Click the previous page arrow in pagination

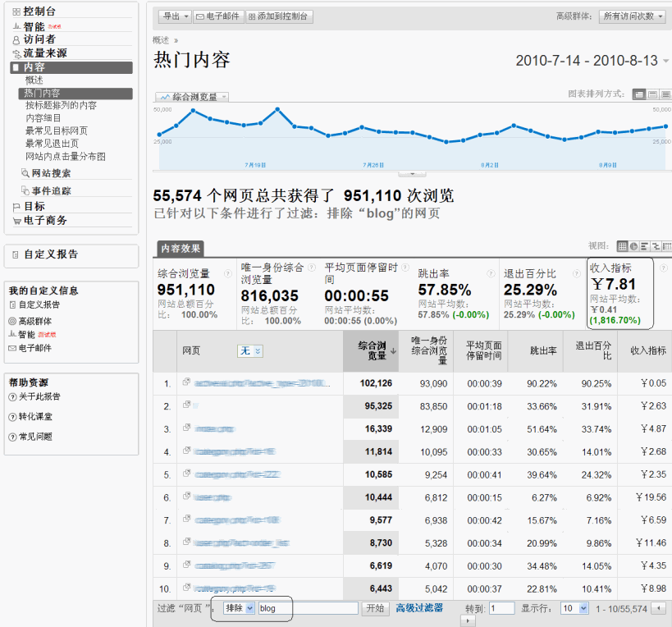click(657, 608)
